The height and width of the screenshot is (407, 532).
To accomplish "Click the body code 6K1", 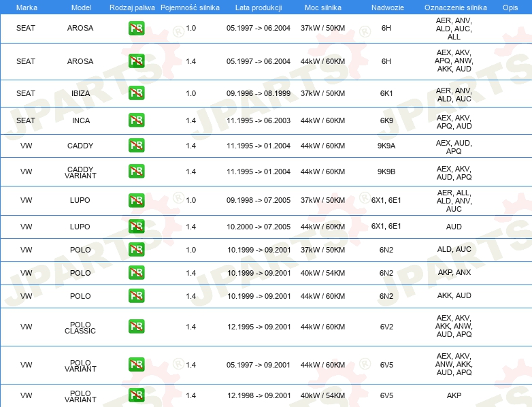I will coord(386,93).
